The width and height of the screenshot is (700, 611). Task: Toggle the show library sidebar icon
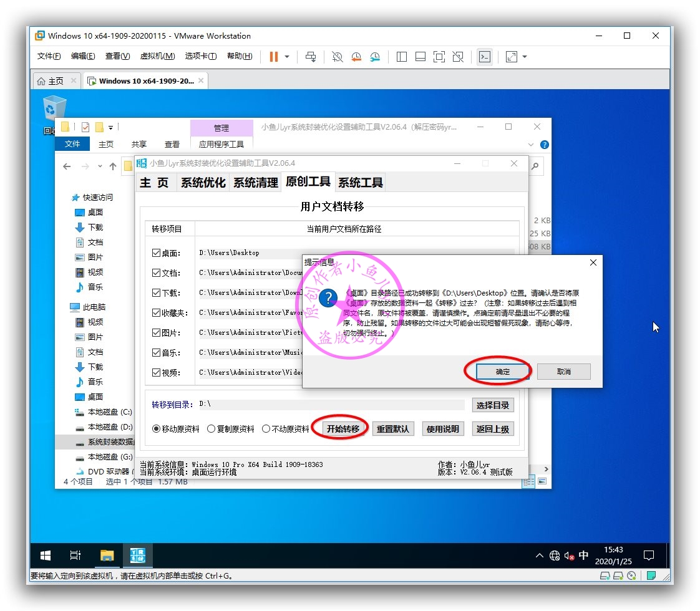pos(402,57)
